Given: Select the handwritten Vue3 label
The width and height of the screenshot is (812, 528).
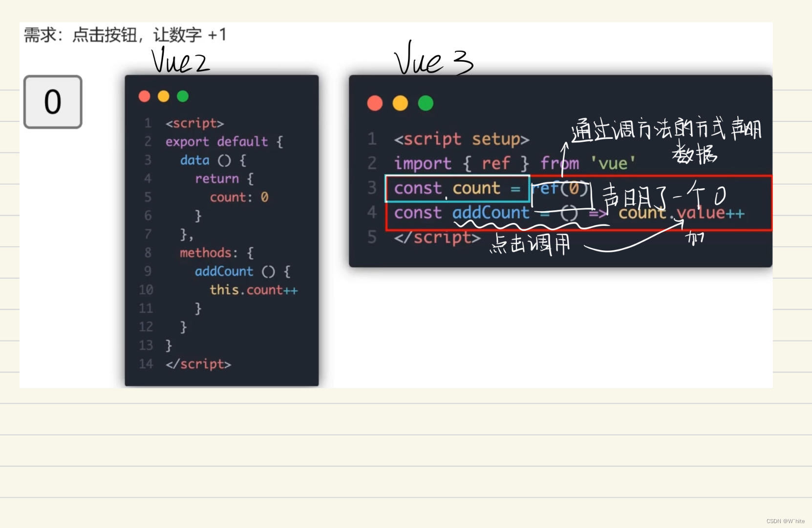Looking at the screenshot, I should coord(434,63).
